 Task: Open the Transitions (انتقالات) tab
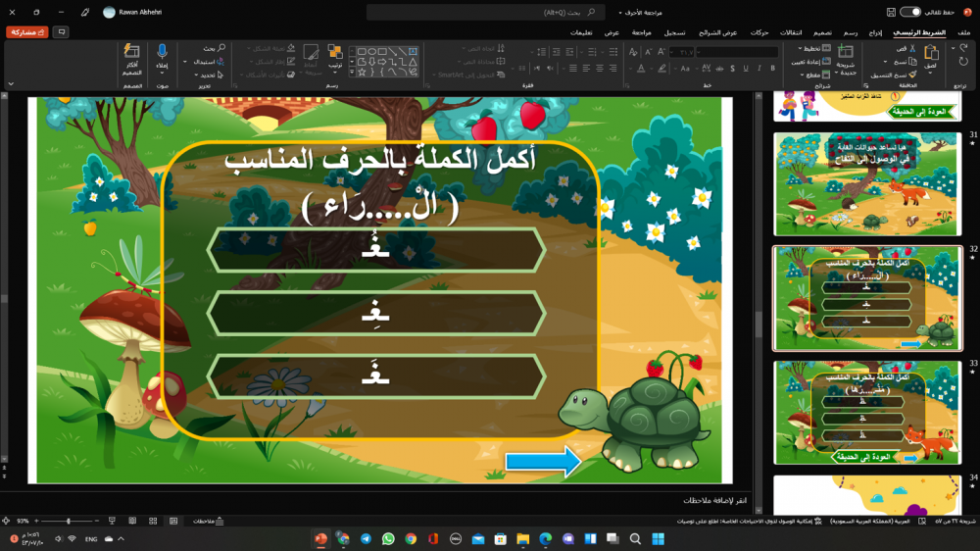791,32
